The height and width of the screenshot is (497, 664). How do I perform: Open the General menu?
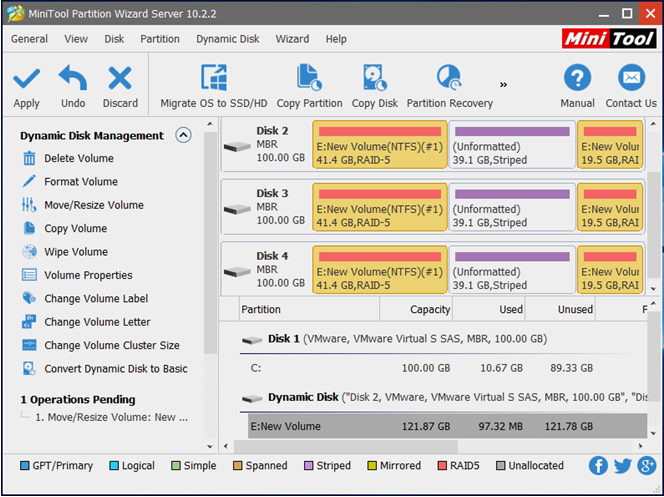coord(29,39)
